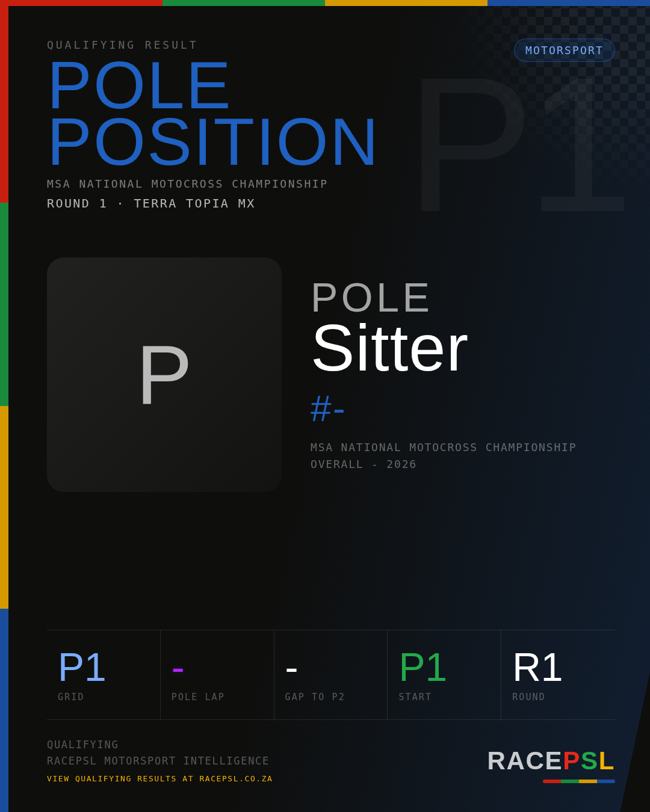
Task: Select the rider placeholder avatar with letter P
Action: click(x=164, y=375)
